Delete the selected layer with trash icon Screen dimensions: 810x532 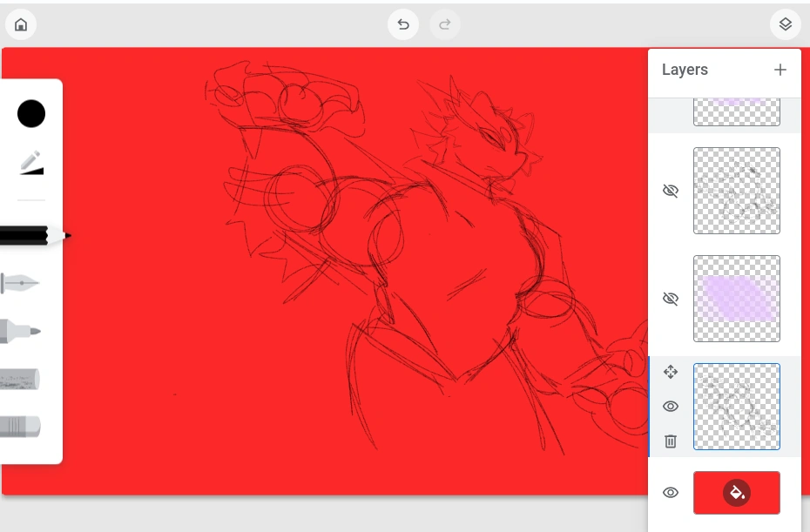[670, 441]
